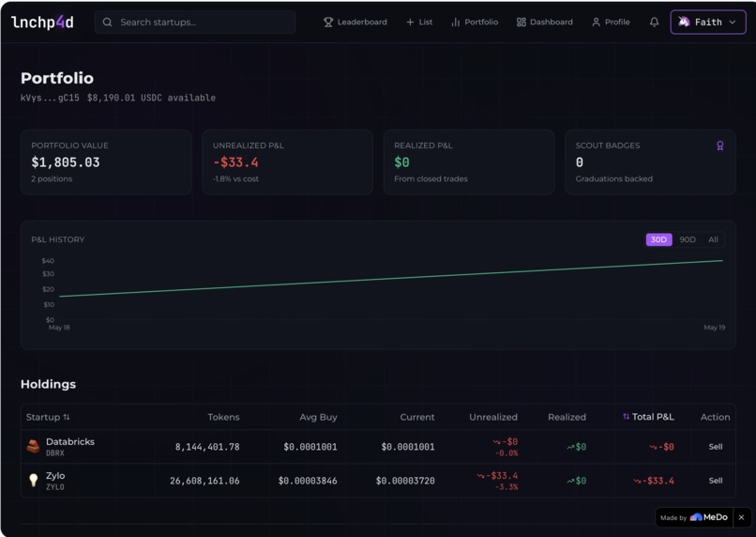Click the wallet address kVys...gC15
The width and height of the screenshot is (756, 537).
(50, 98)
